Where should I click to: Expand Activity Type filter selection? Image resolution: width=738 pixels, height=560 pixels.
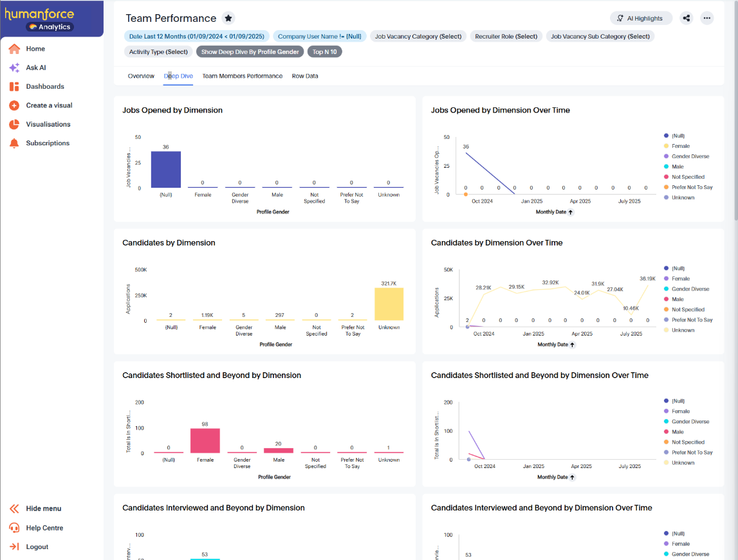pyautogui.click(x=158, y=52)
